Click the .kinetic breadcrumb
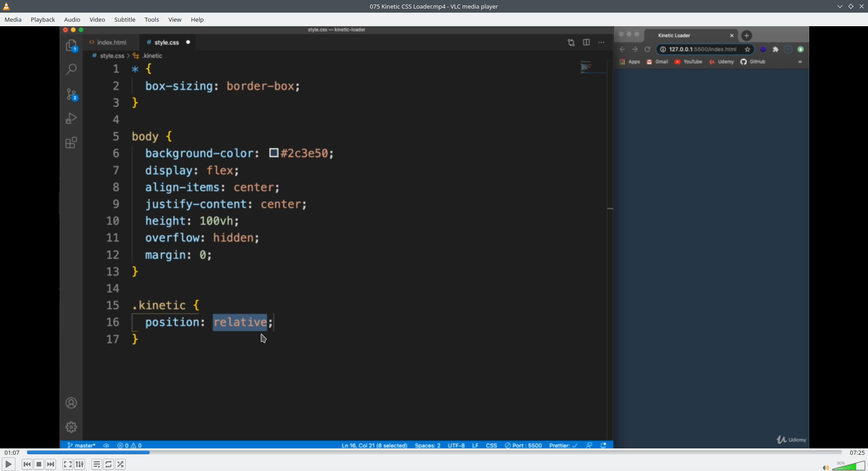The height and width of the screenshot is (471, 868). (152, 56)
